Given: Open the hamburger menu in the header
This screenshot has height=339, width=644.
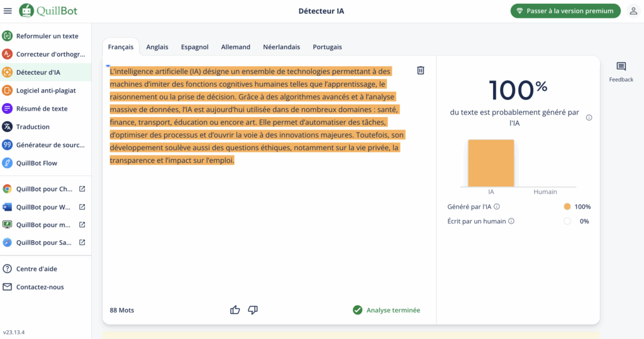Looking at the screenshot, I should (8, 11).
